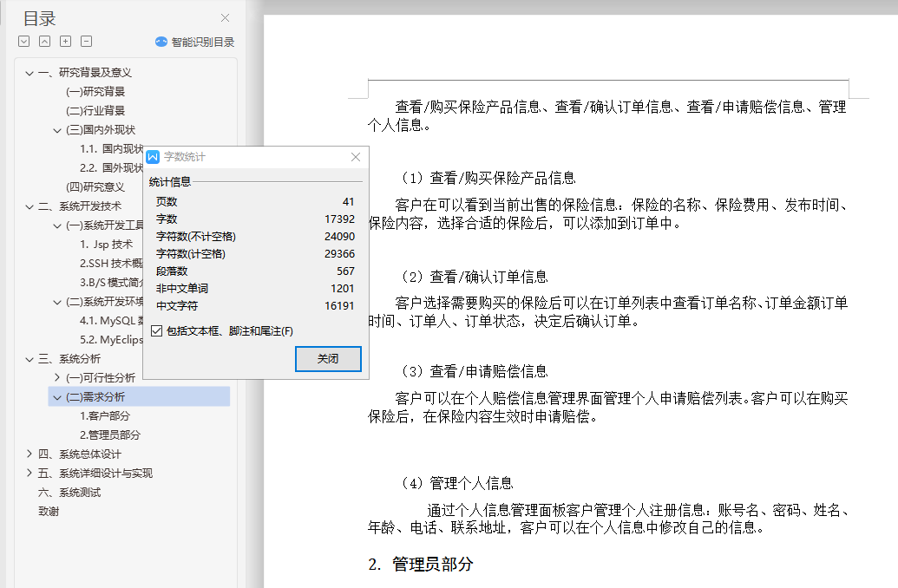This screenshot has width=898, height=588.
Task: Click the 2. 管理员部分 document heading
Action: tap(421, 565)
